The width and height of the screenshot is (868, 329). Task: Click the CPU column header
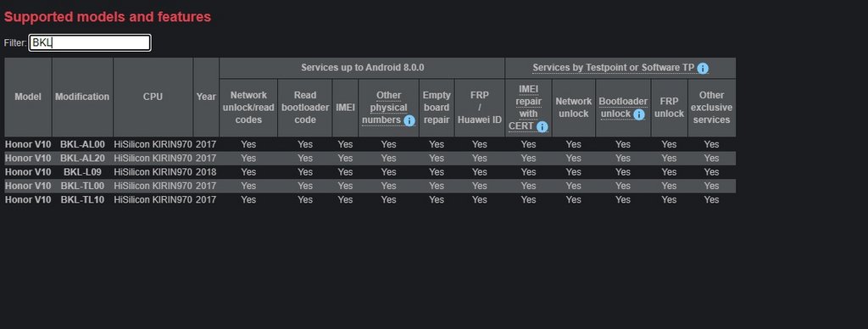point(153,97)
